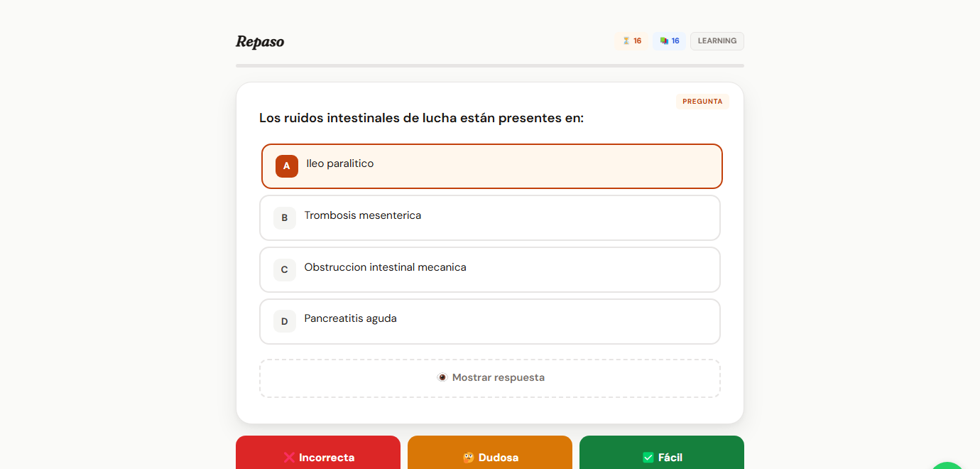Click the hourglass timer icon badge
Image resolution: width=980 pixels, height=469 pixels.
click(631, 41)
